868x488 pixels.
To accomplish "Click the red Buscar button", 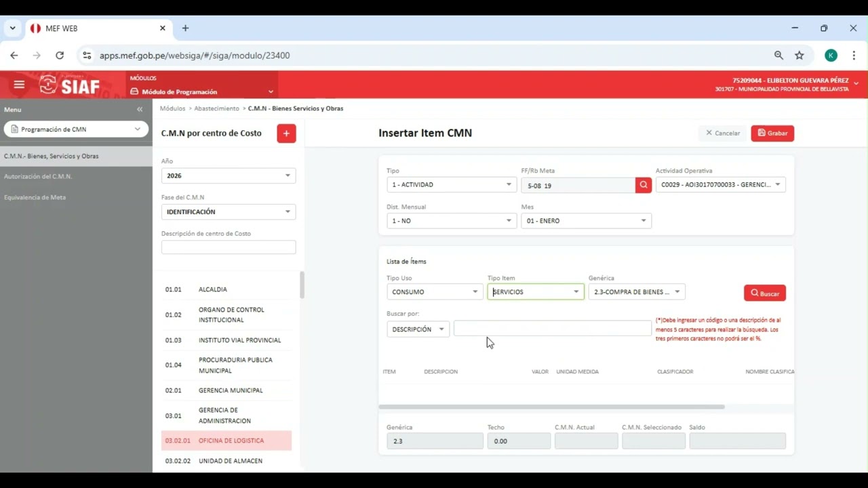I will (765, 293).
